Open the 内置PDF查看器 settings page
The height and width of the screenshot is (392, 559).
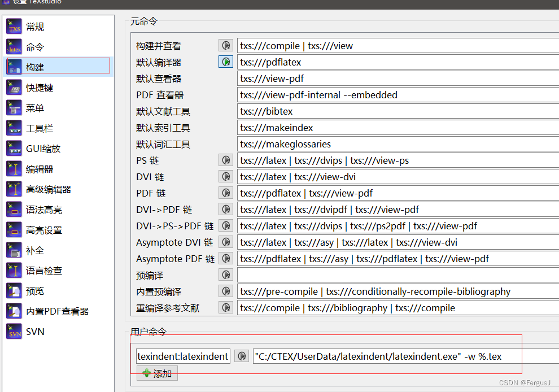(x=59, y=311)
